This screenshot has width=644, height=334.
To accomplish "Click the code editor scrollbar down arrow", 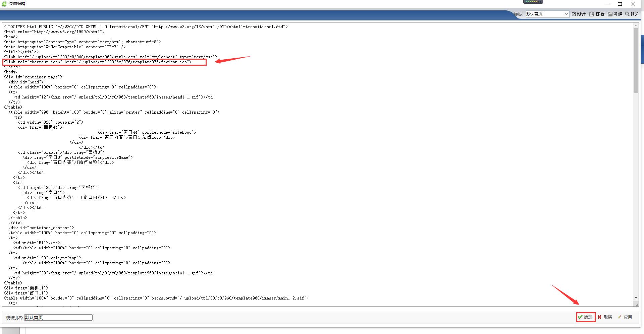I will click(x=636, y=298).
